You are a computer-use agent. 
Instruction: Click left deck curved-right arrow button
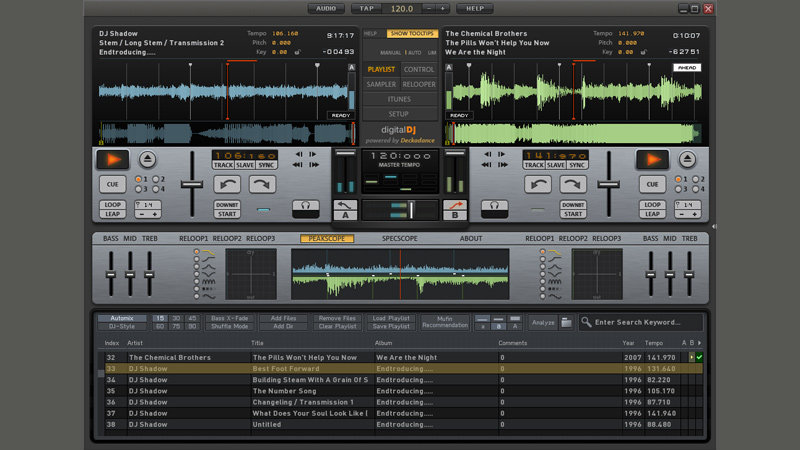[x=262, y=184]
